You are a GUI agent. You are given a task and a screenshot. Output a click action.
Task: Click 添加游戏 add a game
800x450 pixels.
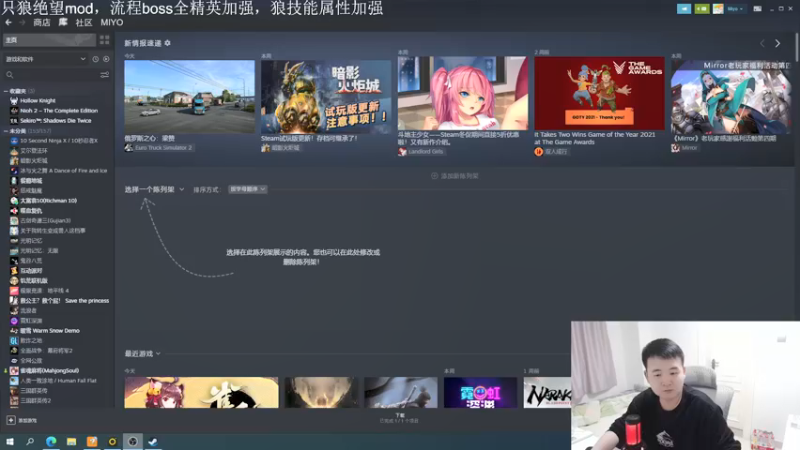[x=22, y=420]
